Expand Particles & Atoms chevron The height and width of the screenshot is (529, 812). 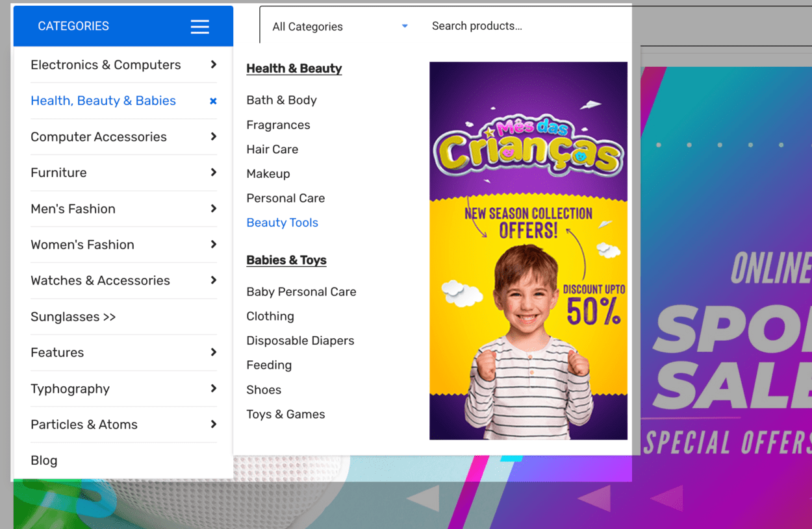pyautogui.click(x=214, y=424)
